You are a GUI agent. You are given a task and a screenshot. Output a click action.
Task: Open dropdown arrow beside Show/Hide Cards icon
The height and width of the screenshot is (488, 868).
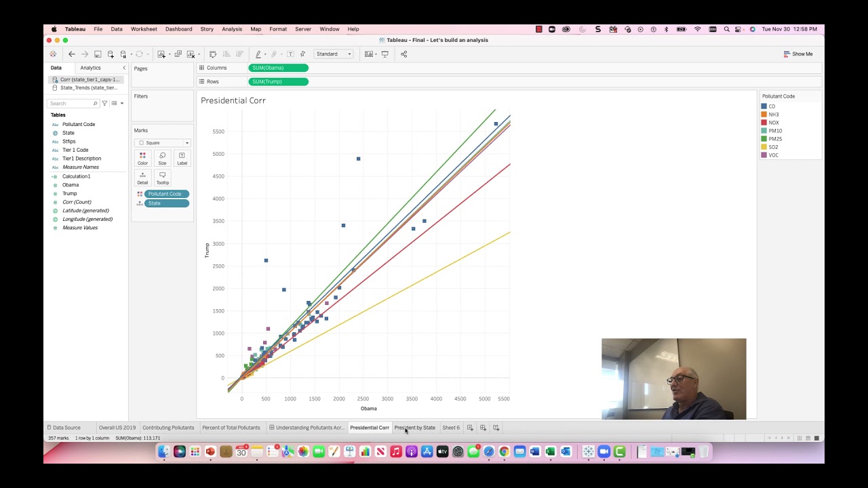(x=375, y=54)
